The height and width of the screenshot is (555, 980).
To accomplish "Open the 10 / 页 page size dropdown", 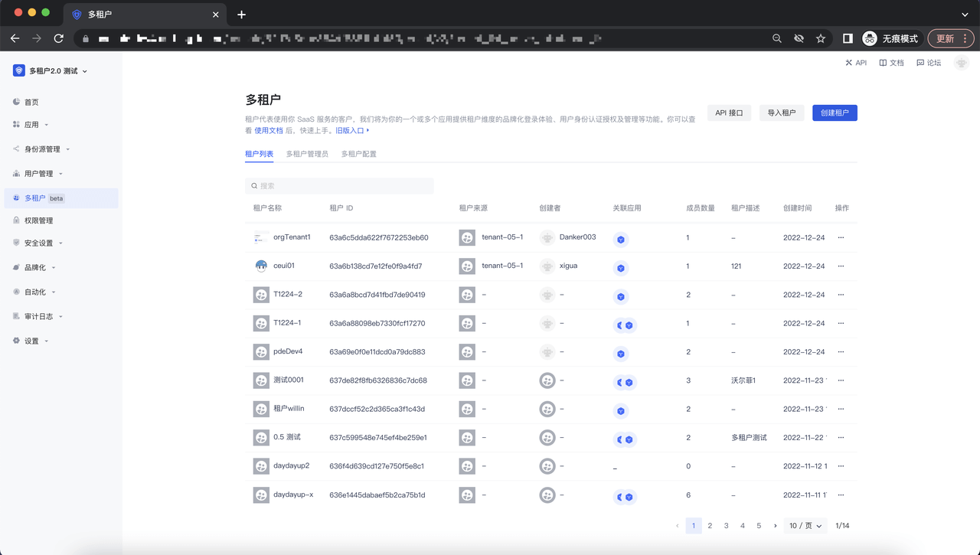I will pyautogui.click(x=805, y=526).
